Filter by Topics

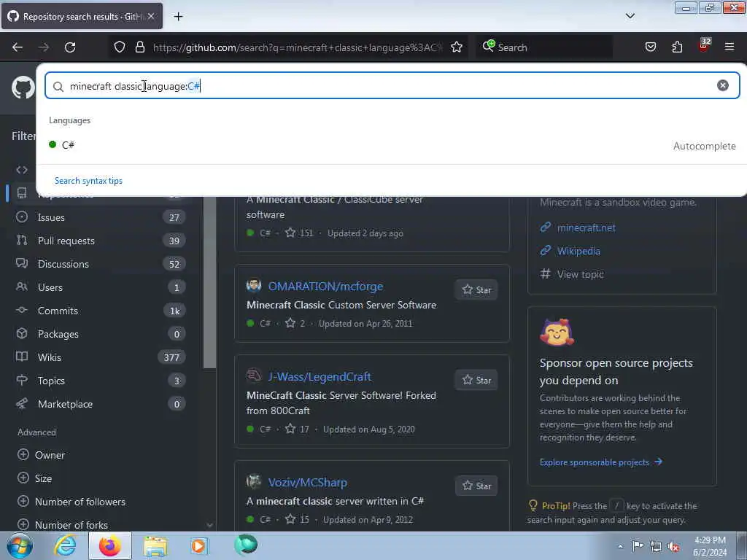coord(100,381)
